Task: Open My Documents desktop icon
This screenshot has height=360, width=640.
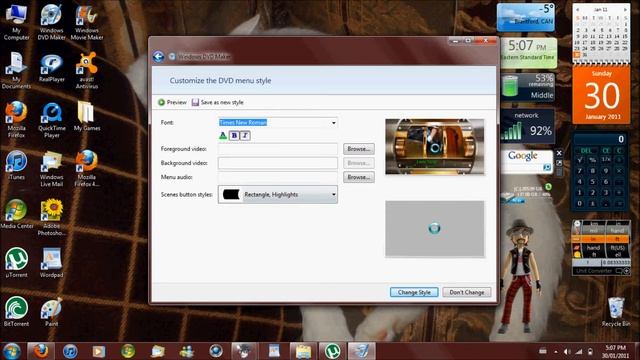Action: 16,71
